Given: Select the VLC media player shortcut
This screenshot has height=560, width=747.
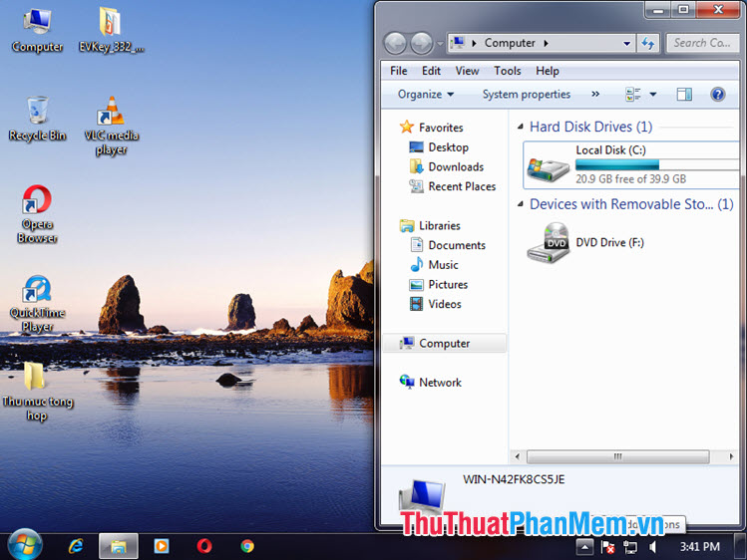Looking at the screenshot, I should click(111, 127).
